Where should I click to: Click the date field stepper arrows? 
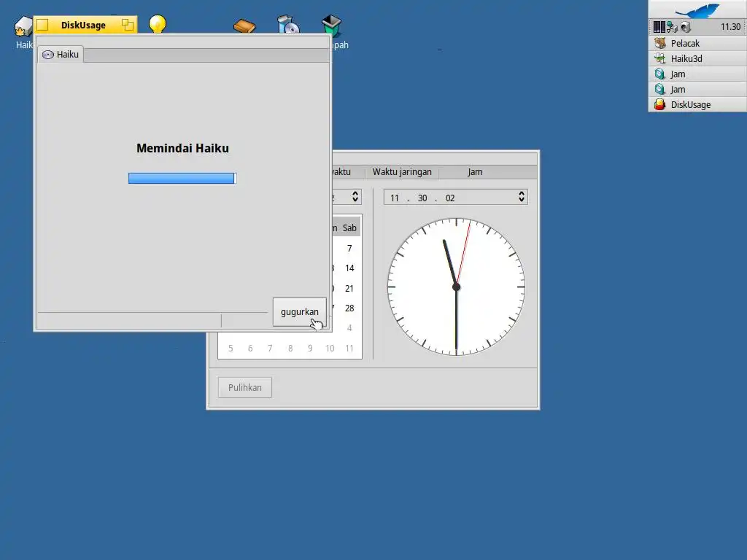click(x=355, y=197)
